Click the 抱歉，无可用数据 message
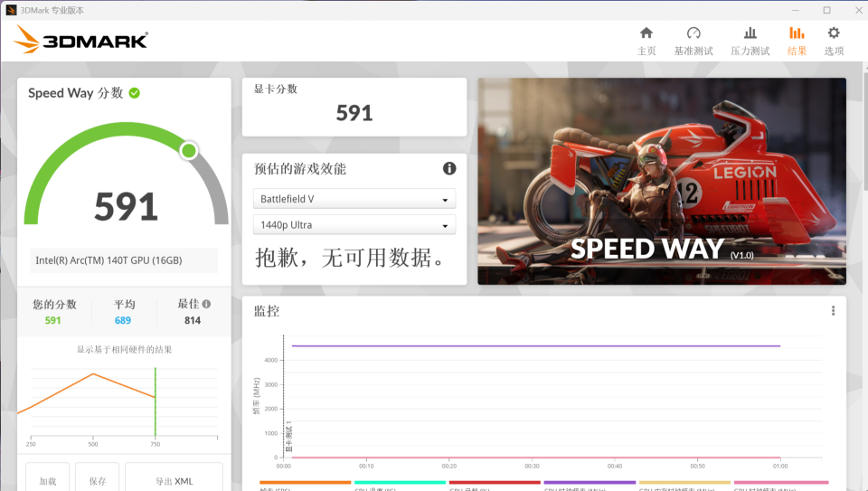The image size is (868, 491). point(350,258)
